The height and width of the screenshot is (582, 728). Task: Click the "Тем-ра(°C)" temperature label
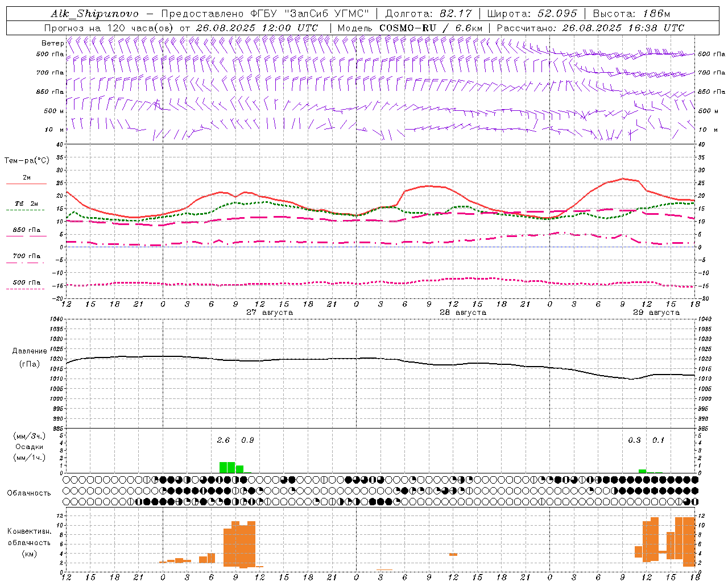click(x=27, y=161)
